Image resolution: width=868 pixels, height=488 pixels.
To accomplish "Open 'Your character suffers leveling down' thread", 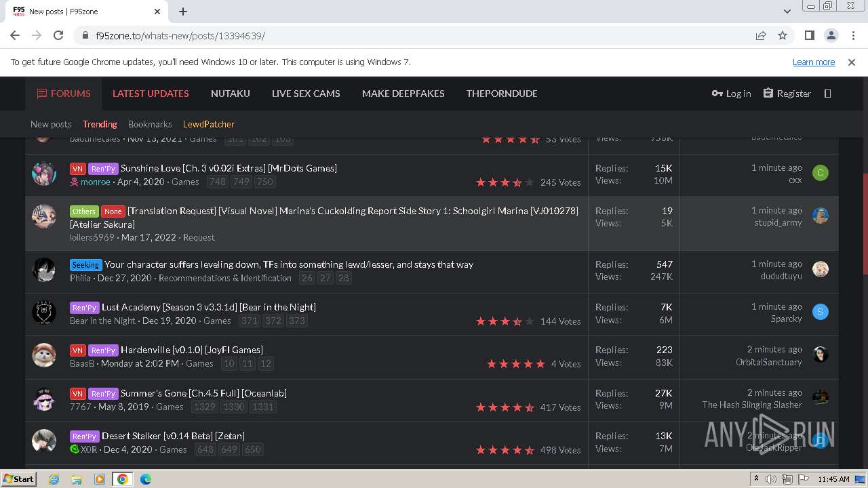I will (289, 264).
